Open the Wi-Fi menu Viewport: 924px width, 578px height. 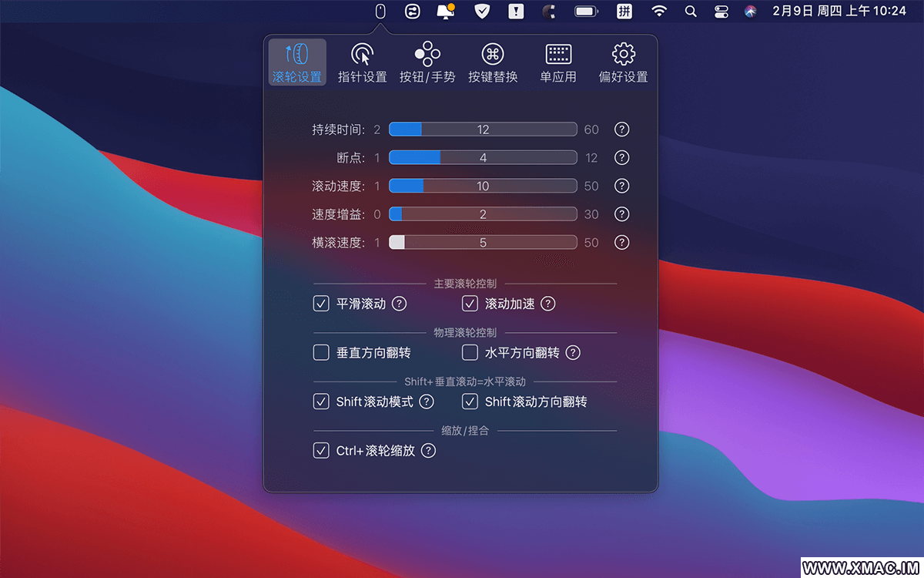pyautogui.click(x=659, y=11)
